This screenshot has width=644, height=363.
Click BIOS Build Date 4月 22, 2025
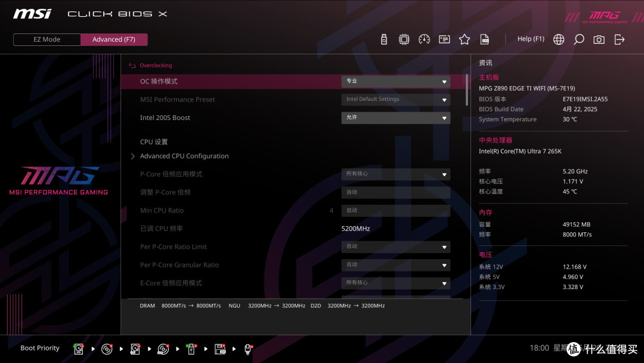point(580,109)
